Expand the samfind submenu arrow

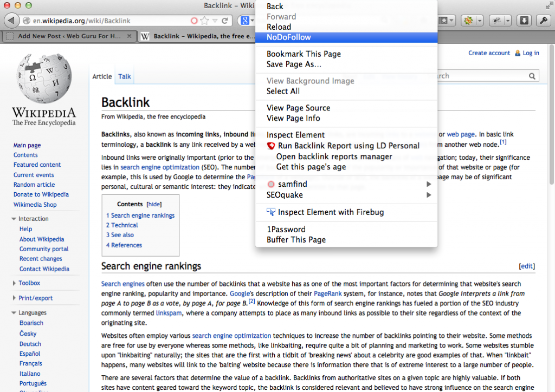click(x=429, y=184)
